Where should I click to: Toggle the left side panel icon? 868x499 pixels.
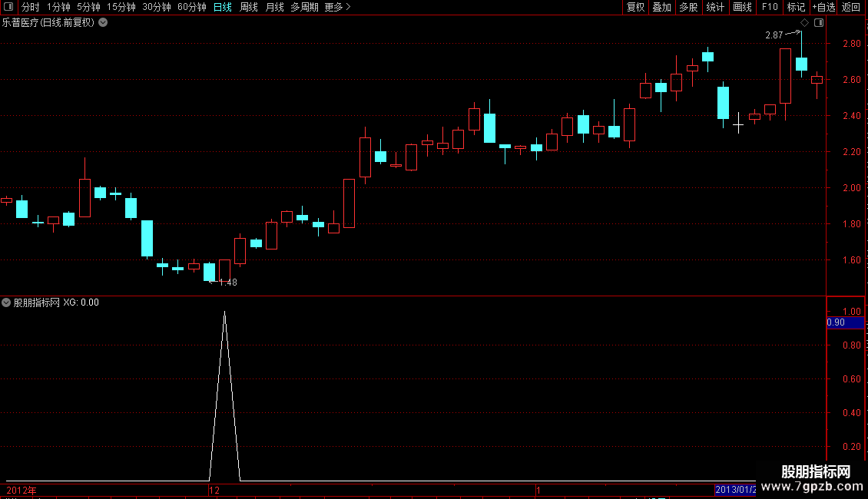[x=8, y=7]
